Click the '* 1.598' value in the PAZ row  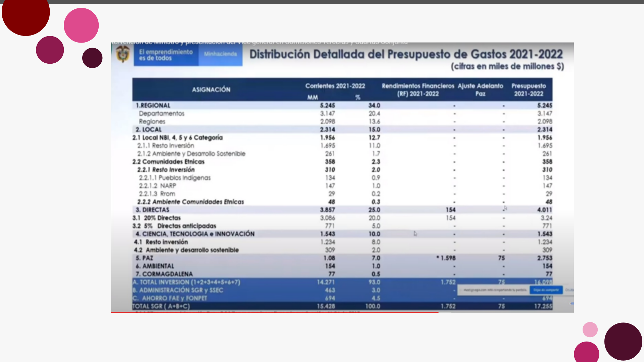[446, 258]
